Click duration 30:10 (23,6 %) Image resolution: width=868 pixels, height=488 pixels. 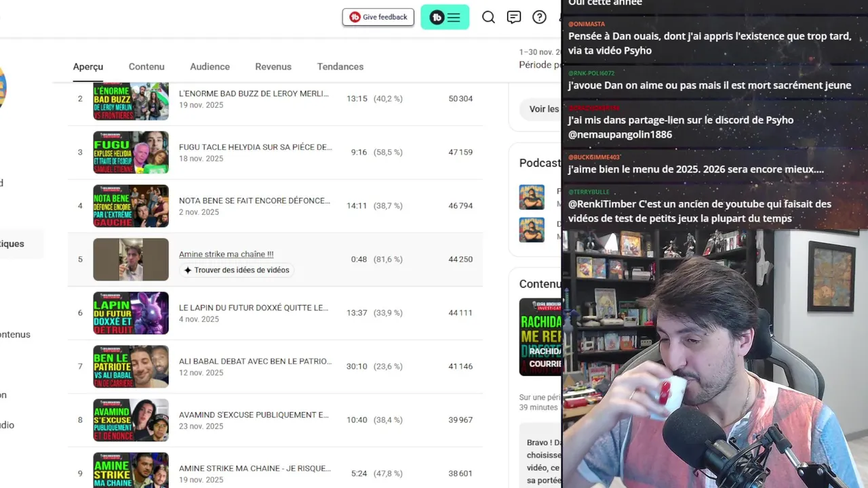374,367
